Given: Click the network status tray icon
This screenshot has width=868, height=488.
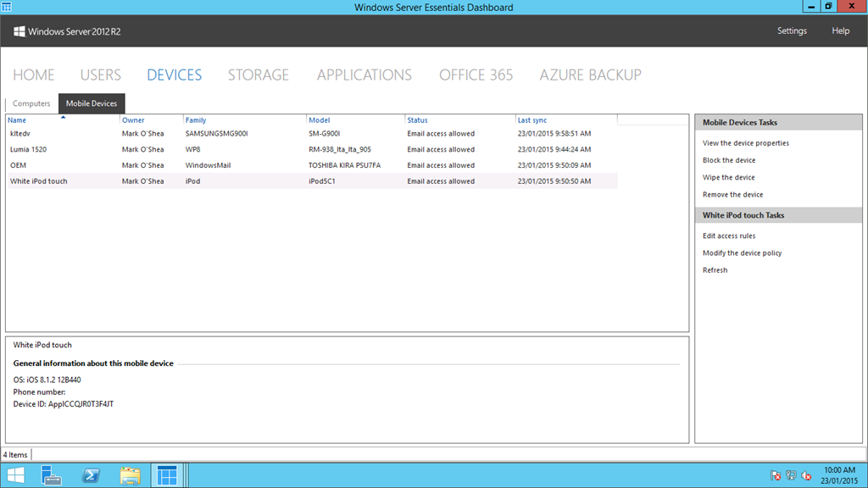Looking at the screenshot, I should pos(791,476).
